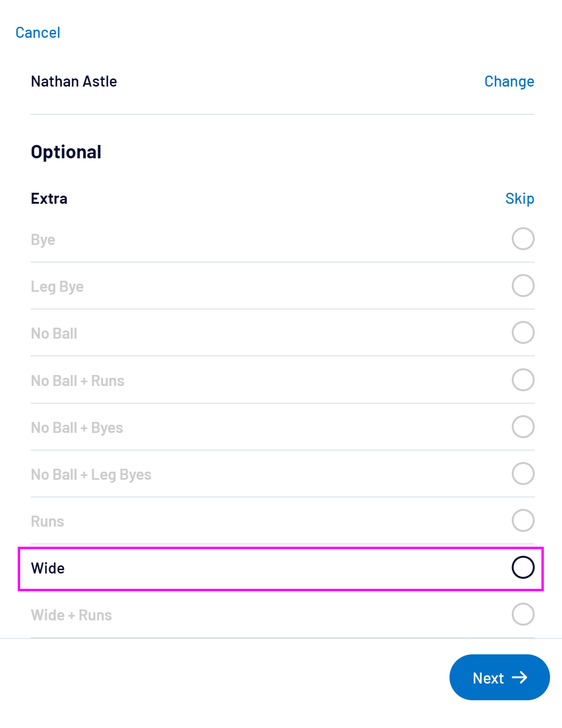Change the selected player Nathan Astle
This screenshot has height=728, width=562.
[509, 81]
